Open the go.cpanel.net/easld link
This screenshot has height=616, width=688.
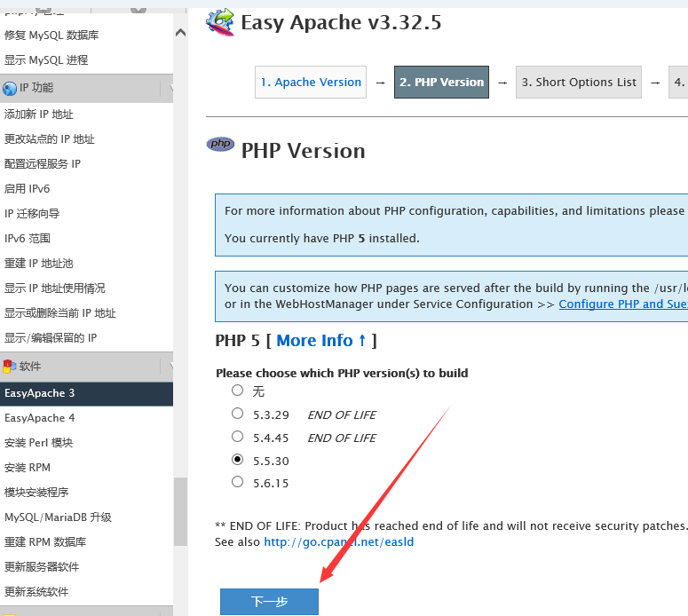coord(339,541)
